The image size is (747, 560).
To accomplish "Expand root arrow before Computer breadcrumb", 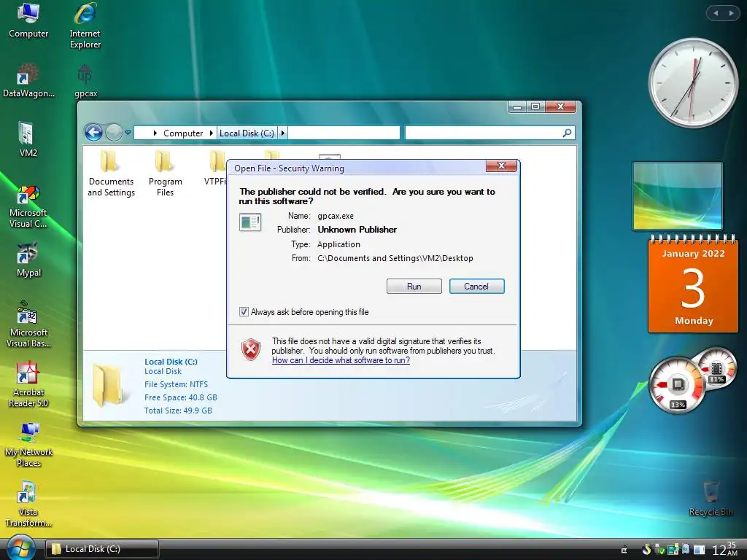I will [x=155, y=133].
